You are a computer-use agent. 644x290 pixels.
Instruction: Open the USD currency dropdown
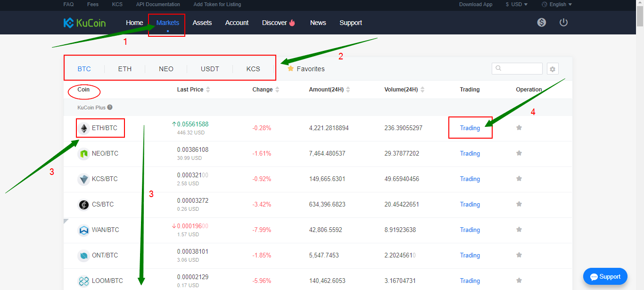(517, 4)
